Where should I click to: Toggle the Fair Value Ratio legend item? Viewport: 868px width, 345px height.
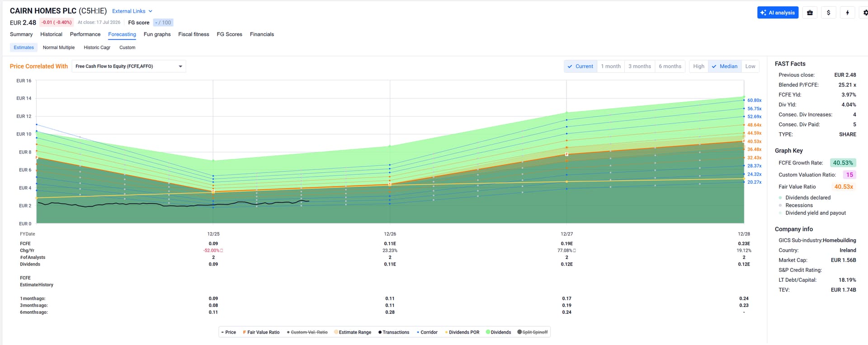261,332
